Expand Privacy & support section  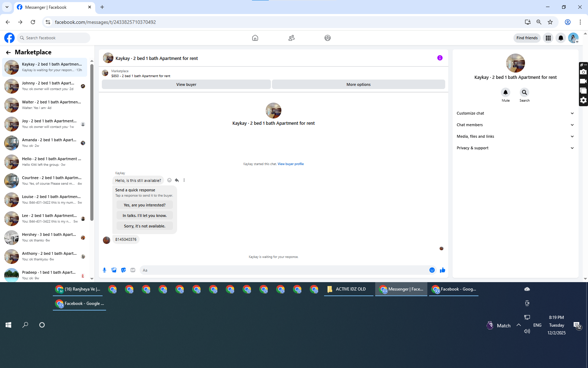tap(515, 148)
